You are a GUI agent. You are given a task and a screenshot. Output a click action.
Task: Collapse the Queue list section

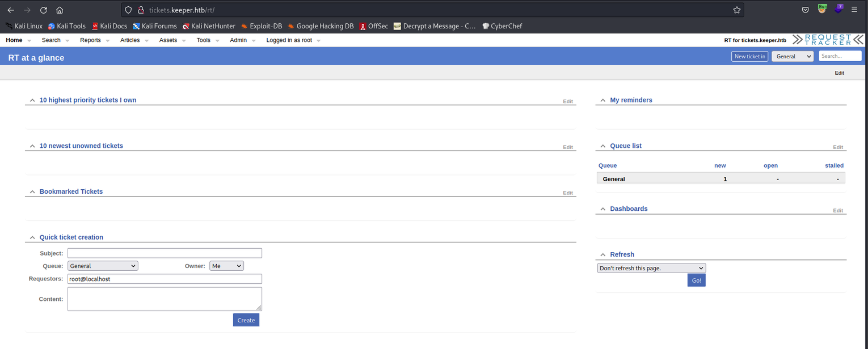click(x=603, y=146)
